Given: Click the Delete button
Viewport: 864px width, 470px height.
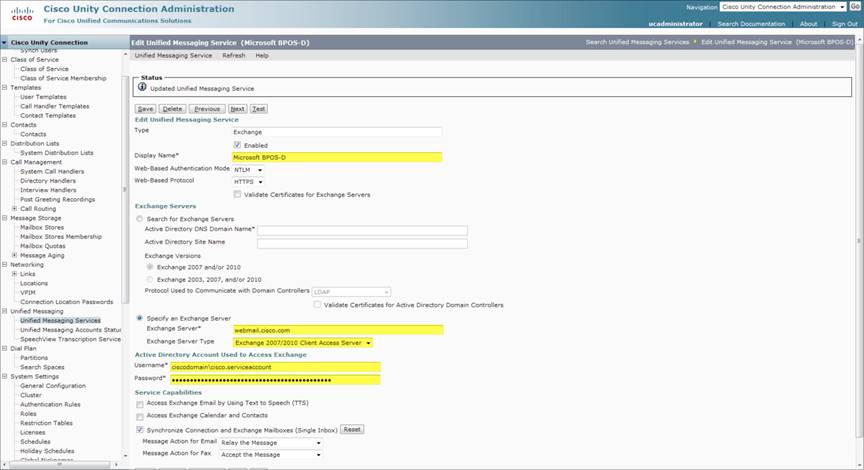Looking at the screenshot, I should (172, 109).
